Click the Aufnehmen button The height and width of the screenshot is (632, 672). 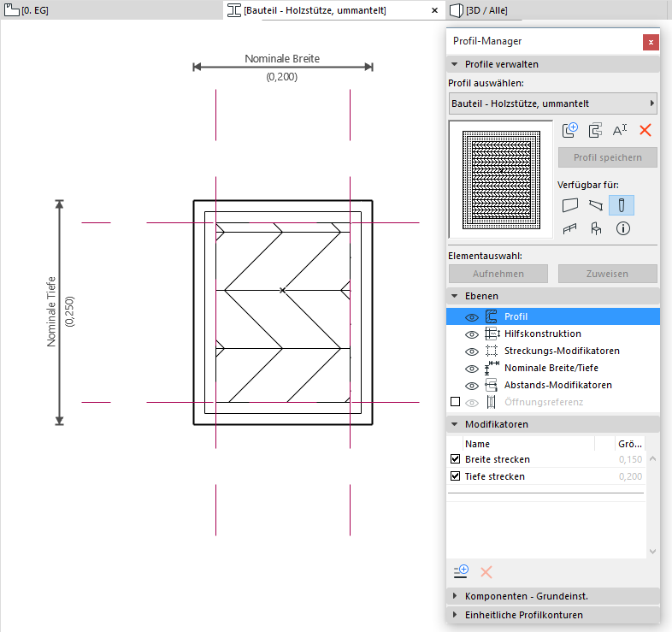(498, 274)
